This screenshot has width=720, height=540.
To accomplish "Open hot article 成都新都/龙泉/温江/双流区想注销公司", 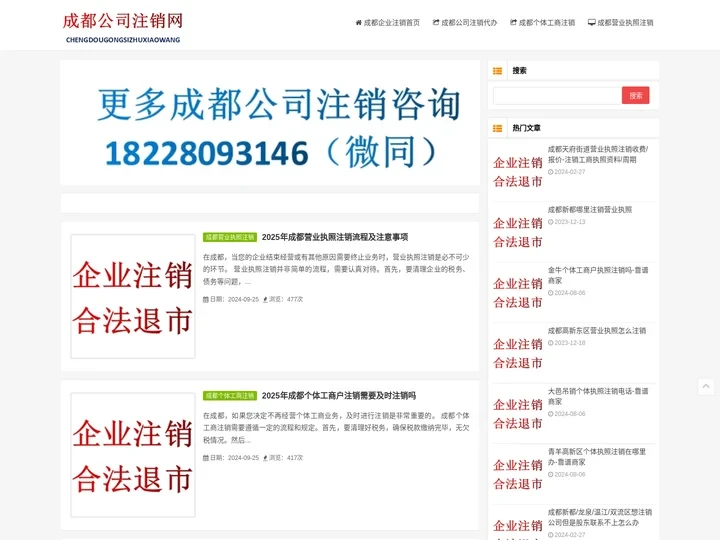I will (599, 517).
